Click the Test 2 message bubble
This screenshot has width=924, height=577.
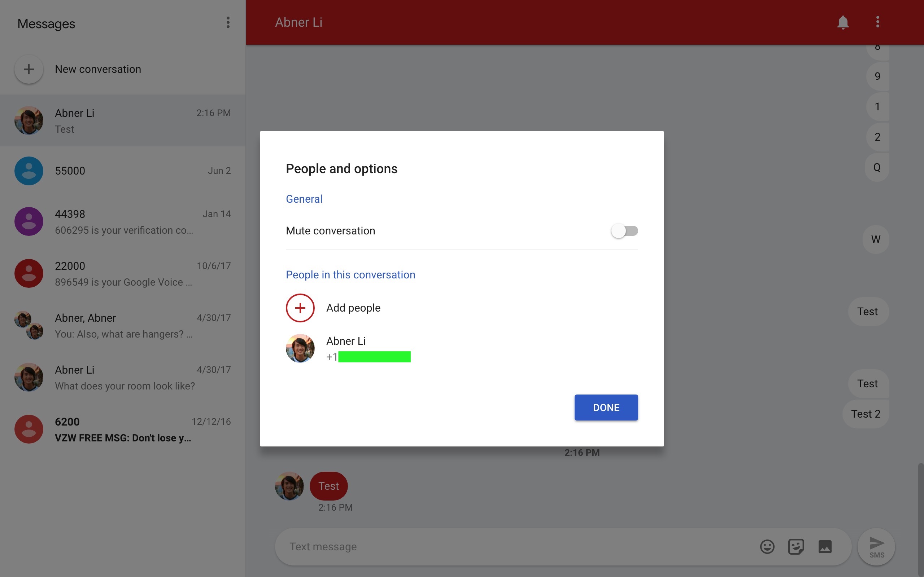coord(865,414)
